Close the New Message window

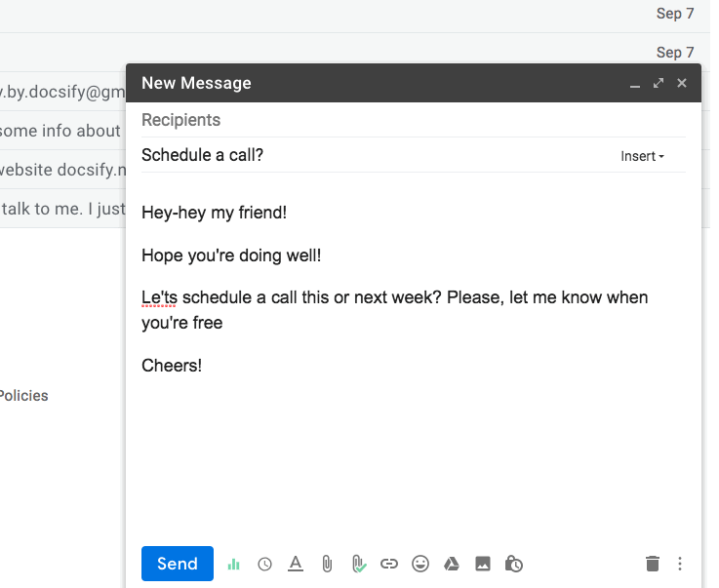[x=682, y=84]
